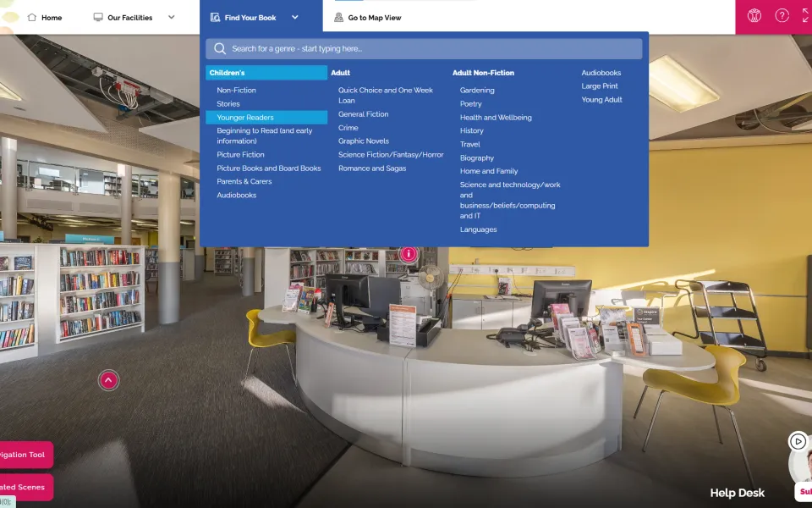812x508 pixels.
Task: Click the magnifier icon in genre search
Action: tap(220, 49)
